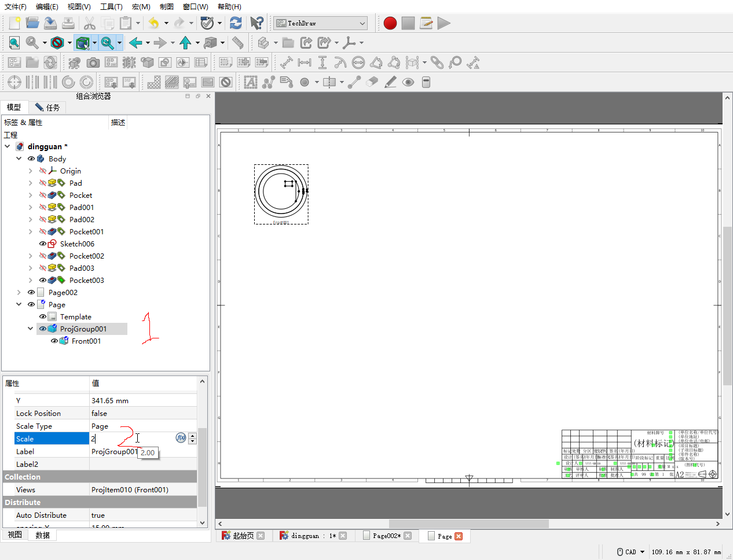Open the macro editor notepad icon
Image resolution: width=733 pixels, height=560 pixels.
point(426,23)
